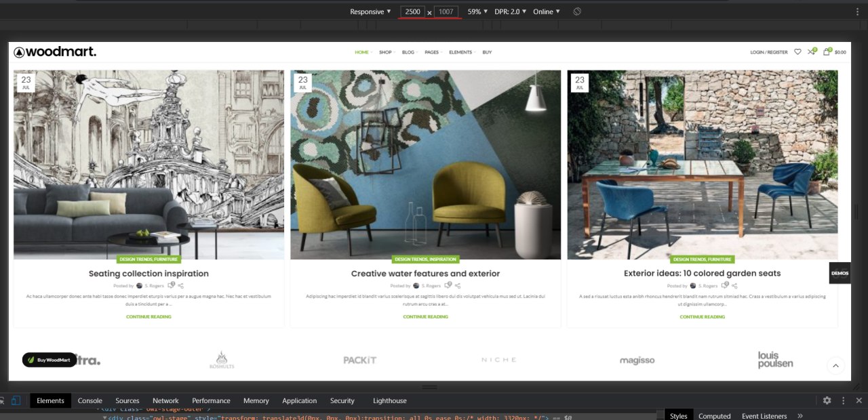The height and width of the screenshot is (420, 868).
Task: Click the louis poulsen brand logo
Action: 775,360
